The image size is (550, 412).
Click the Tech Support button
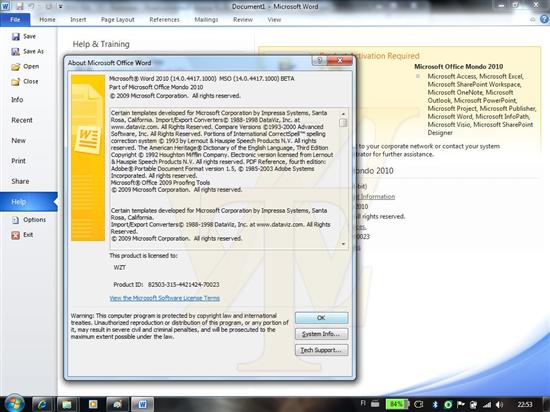(x=321, y=350)
